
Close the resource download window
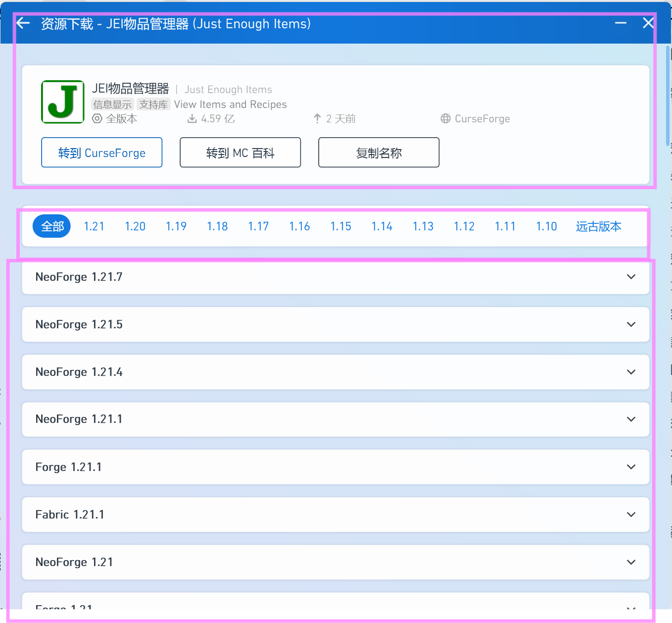(x=648, y=23)
